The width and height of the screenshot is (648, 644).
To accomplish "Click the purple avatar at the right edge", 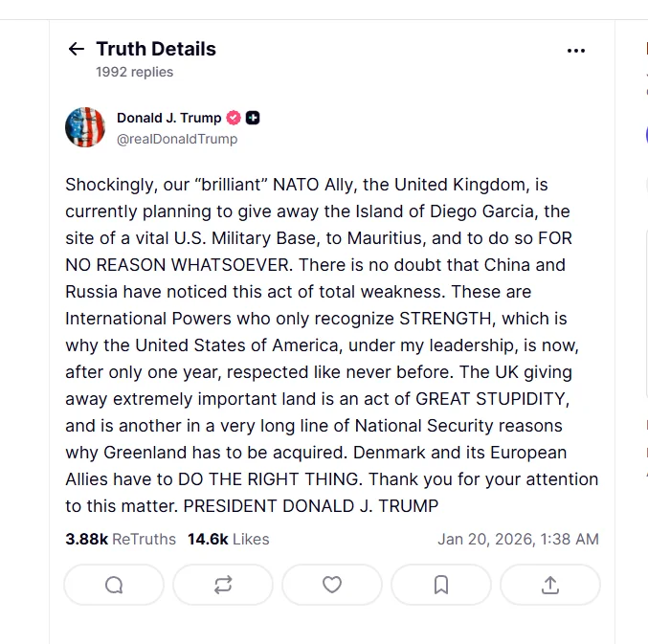I will pyautogui.click(x=646, y=134).
